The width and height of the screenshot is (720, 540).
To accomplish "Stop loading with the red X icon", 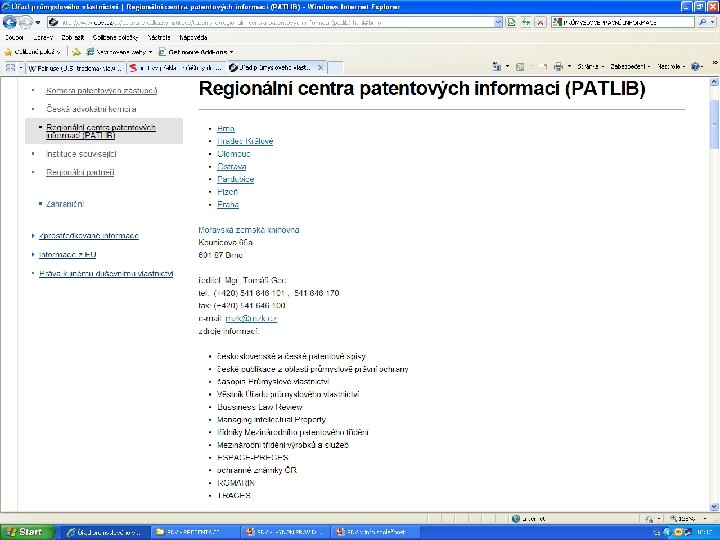I will click(540, 22).
